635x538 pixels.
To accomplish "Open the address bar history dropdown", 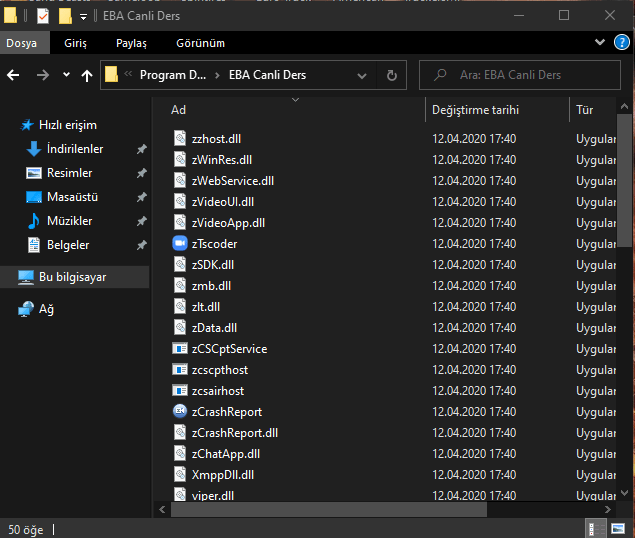I will pos(362,75).
